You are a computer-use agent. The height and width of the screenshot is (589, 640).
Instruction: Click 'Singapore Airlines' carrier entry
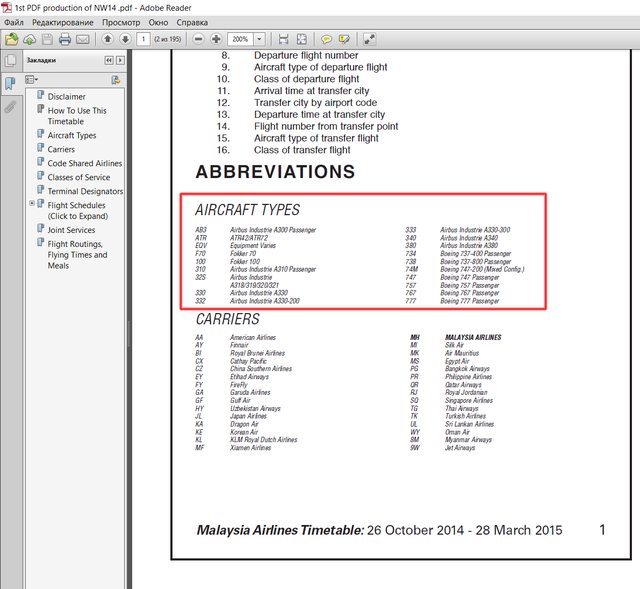coord(469,400)
